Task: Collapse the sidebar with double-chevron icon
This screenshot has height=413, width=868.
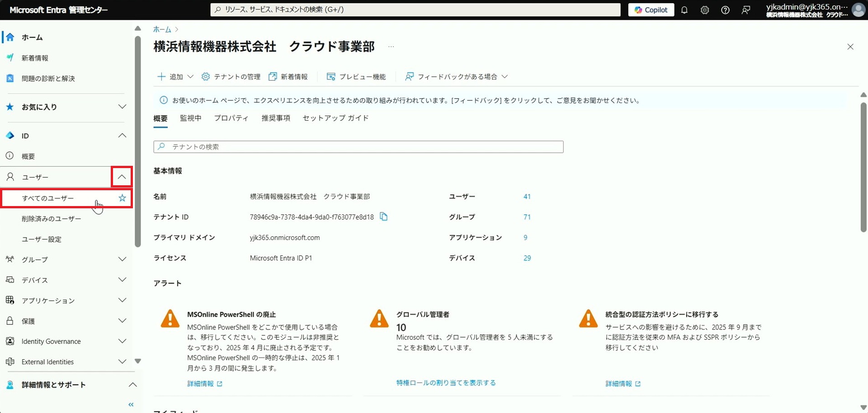Action: pyautogui.click(x=131, y=404)
